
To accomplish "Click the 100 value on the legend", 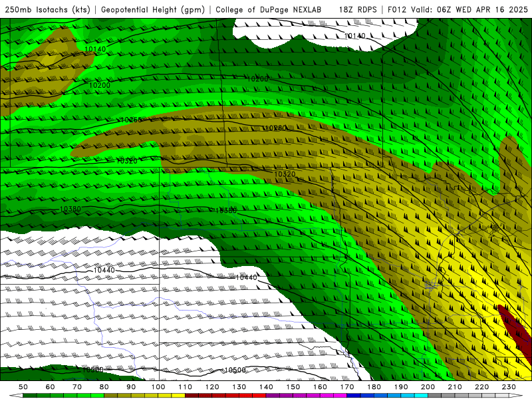I will click(158, 387).
